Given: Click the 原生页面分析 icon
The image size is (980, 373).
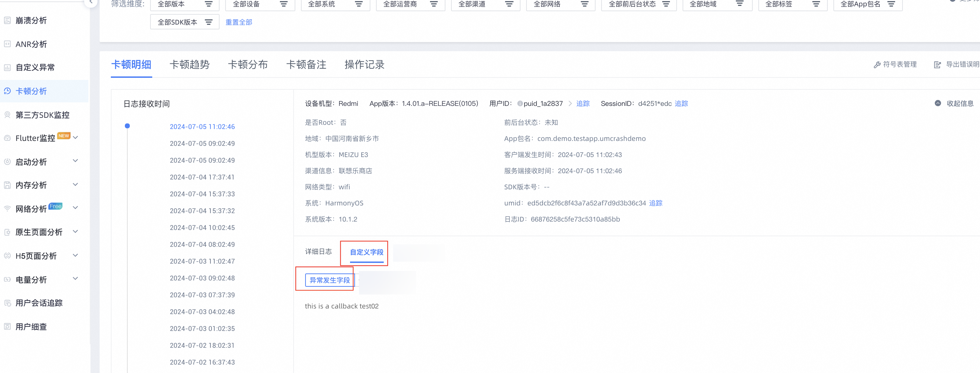Looking at the screenshot, I should [7, 232].
